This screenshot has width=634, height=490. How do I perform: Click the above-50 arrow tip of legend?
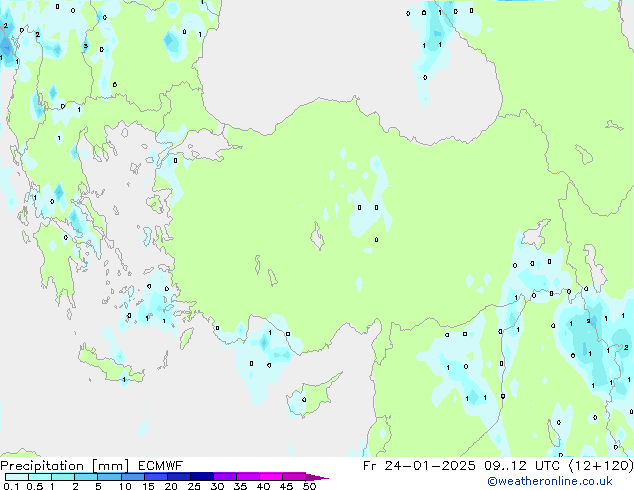[317, 477]
